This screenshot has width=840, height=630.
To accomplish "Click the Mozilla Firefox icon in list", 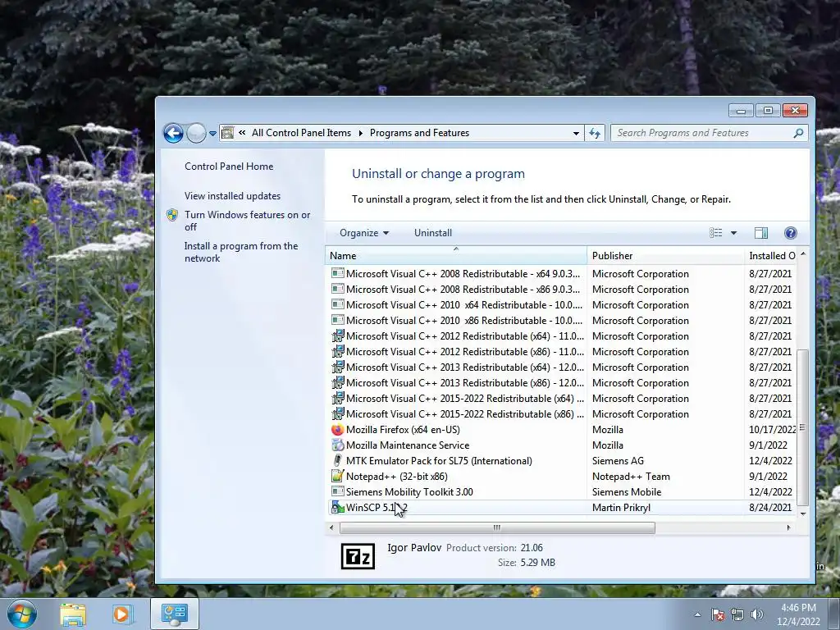I will tap(337, 429).
